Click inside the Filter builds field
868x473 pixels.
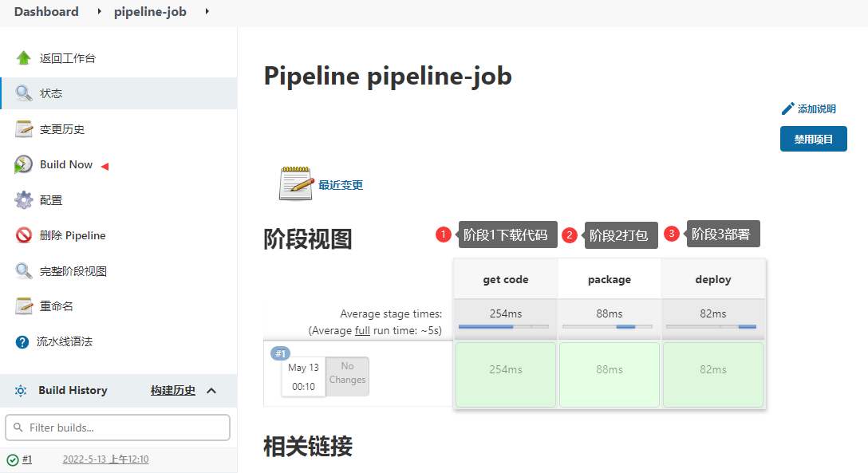click(x=117, y=428)
